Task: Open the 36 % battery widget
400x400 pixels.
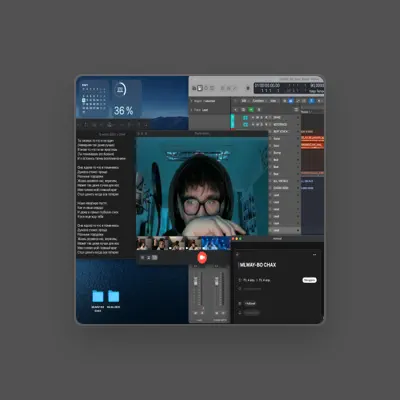Action: tap(126, 98)
